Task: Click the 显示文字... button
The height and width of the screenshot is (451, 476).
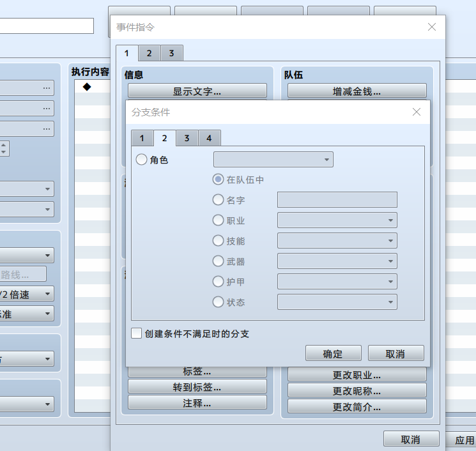Action: click(x=197, y=91)
